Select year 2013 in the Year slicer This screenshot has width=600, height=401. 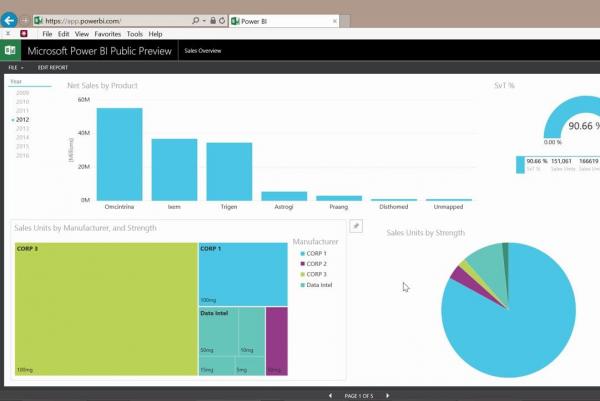coord(22,129)
